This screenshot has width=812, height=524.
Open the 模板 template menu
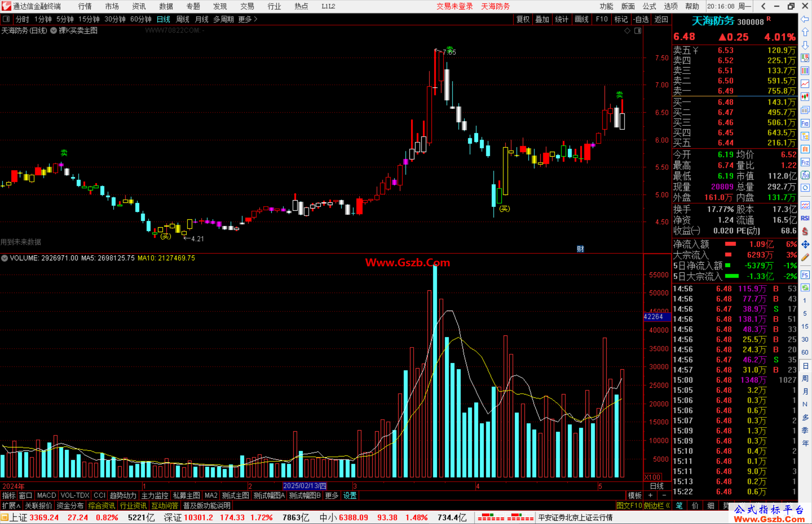tap(635, 495)
